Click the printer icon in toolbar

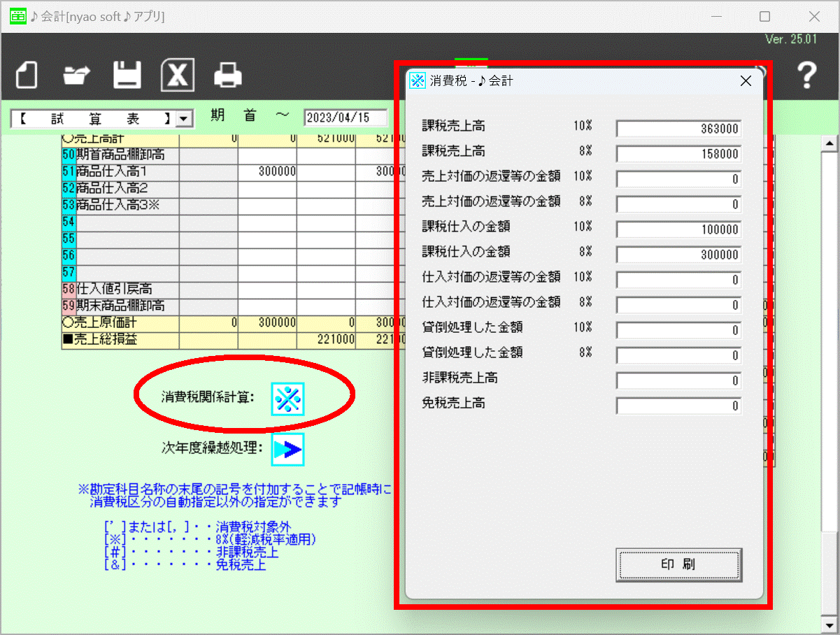pyautogui.click(x=228, y=75)
